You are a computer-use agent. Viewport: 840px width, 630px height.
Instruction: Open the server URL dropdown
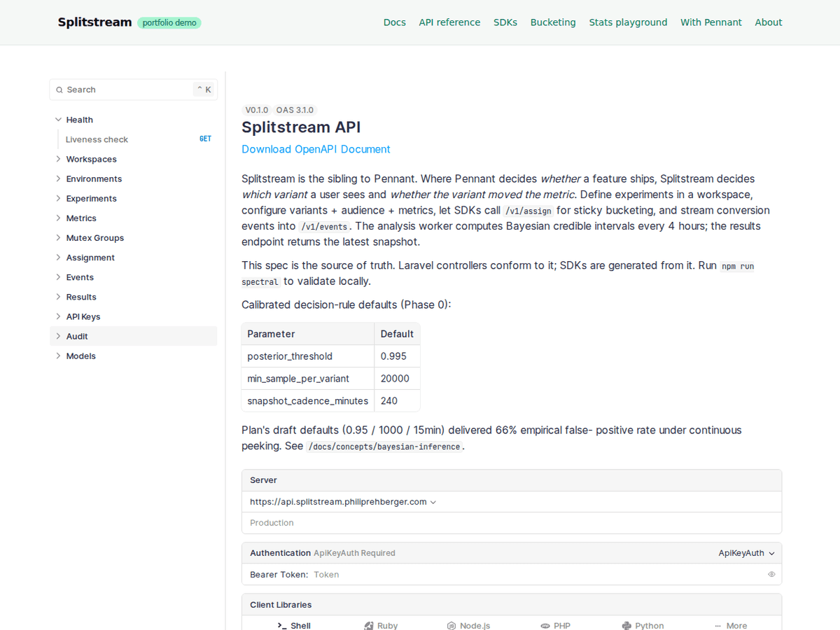[343, 502]
